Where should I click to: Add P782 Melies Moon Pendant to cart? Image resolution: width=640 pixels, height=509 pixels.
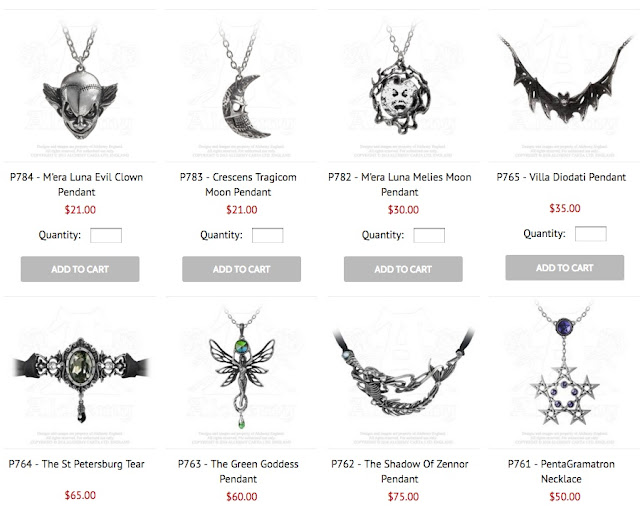click(403, 269)
